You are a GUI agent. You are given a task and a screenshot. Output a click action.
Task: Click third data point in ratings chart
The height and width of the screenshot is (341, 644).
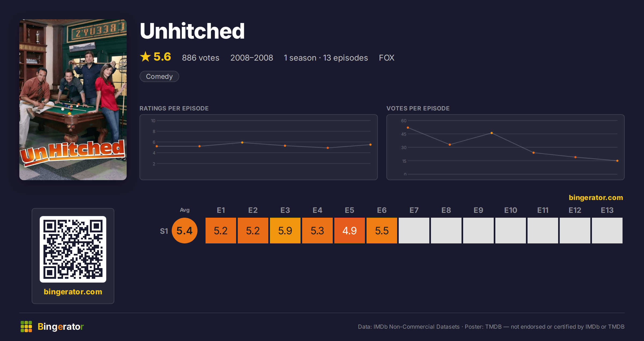point(242,142)
